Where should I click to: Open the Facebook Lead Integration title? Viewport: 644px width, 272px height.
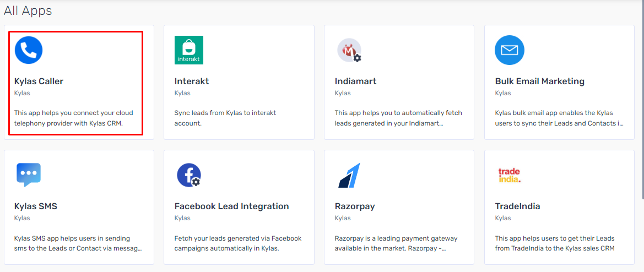point(231,206)
